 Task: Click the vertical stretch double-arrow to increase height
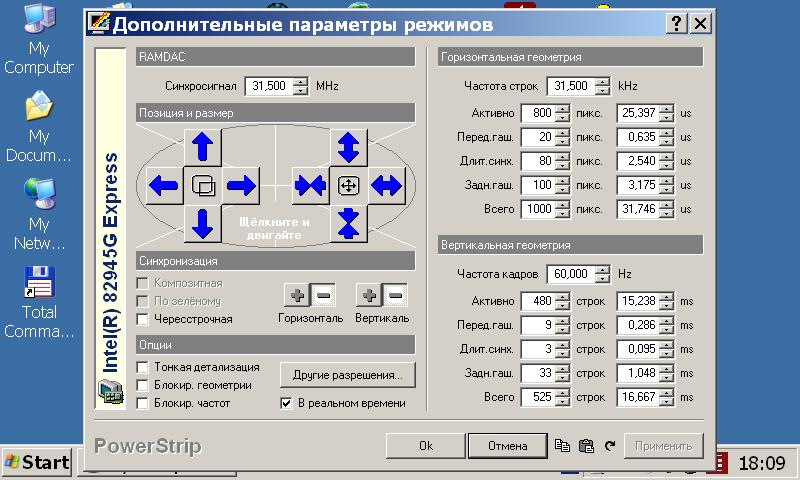pos(348,147)
